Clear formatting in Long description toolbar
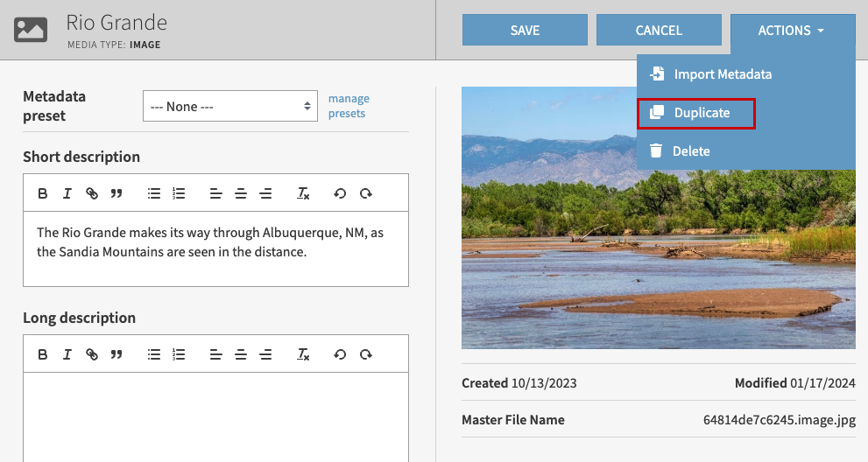Viewport: 868px width, 462px height. (x=303, y=354)
